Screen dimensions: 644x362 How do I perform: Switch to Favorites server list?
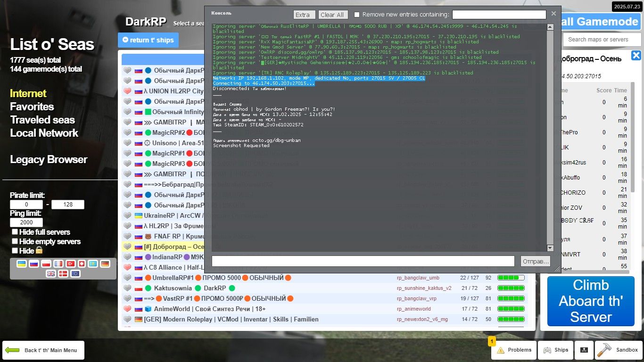coord(32,107)
